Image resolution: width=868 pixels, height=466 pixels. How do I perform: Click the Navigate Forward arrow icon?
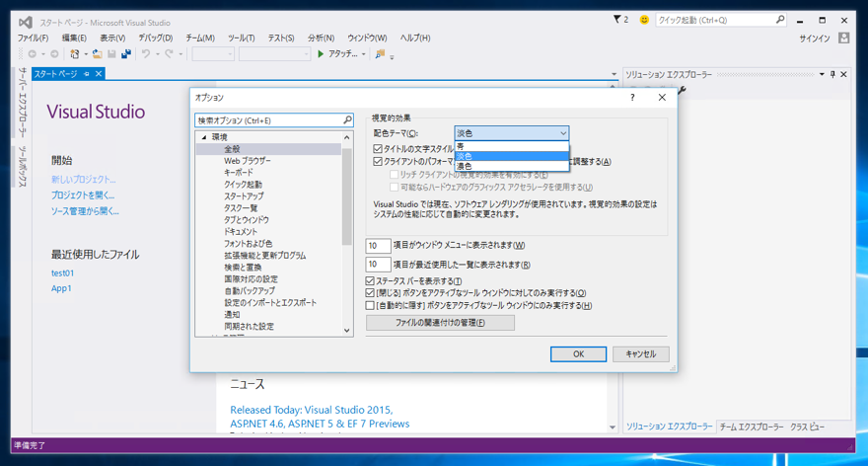pyautogui.click(x=54, y=54)
